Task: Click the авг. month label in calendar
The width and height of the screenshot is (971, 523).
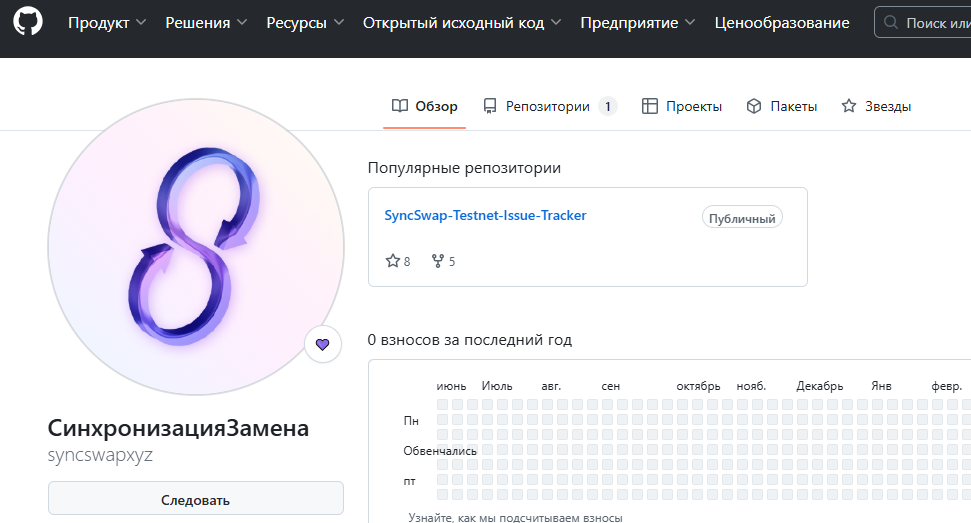Action: (551, 386)
